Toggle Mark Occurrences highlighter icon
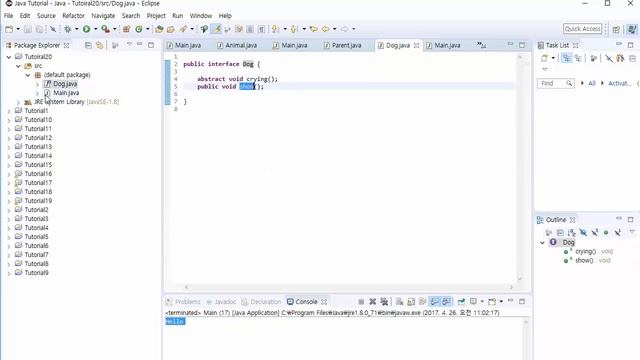 click(217, 29)
